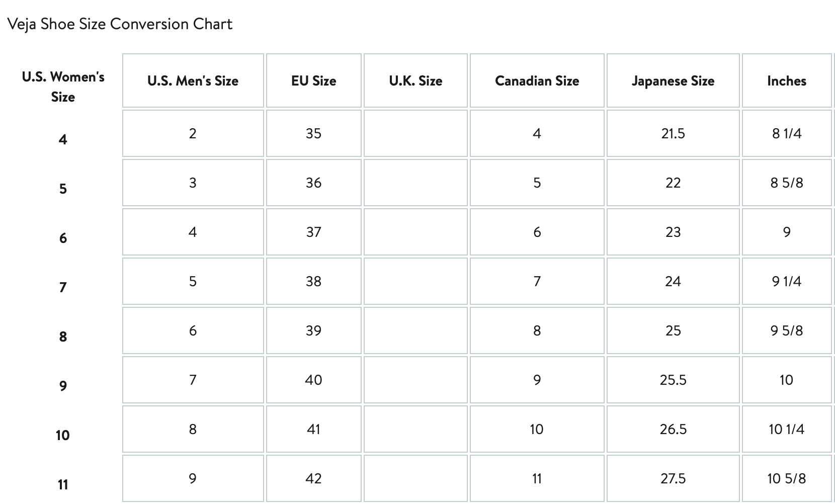835x504 pixels.
Task: Select the U.K. Size column header
Action: tap(415, 81)
